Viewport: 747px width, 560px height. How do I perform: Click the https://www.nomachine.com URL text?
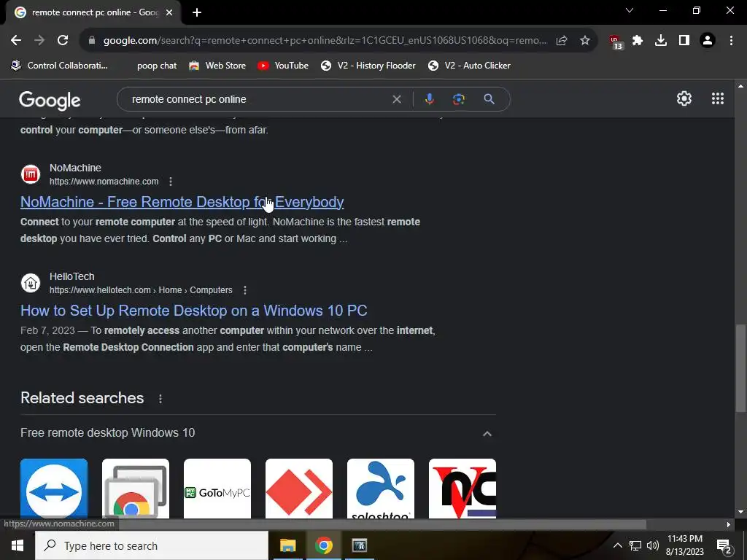pos(104,182)
